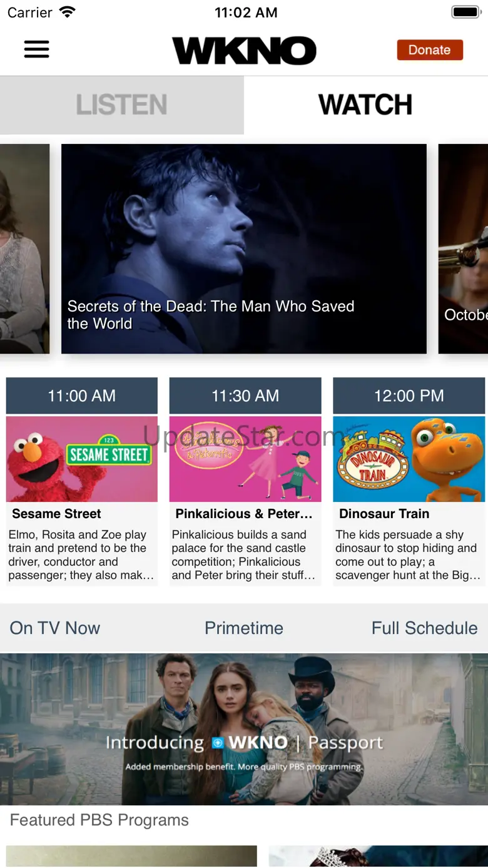This screenshot has height=868, width=488.
Task: Select the 12:00 PM time slot header
Action: pos(409,396)
